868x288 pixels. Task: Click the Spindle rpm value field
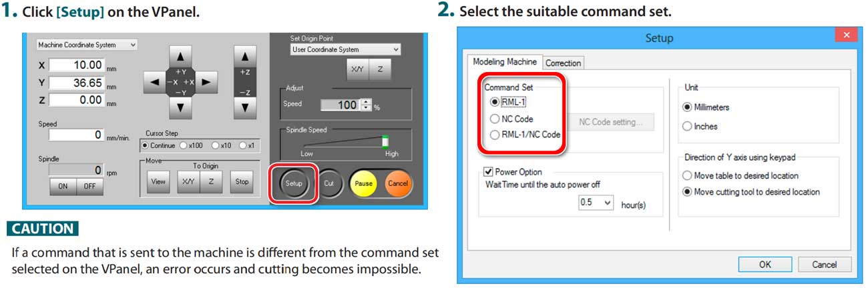[77, 171]
